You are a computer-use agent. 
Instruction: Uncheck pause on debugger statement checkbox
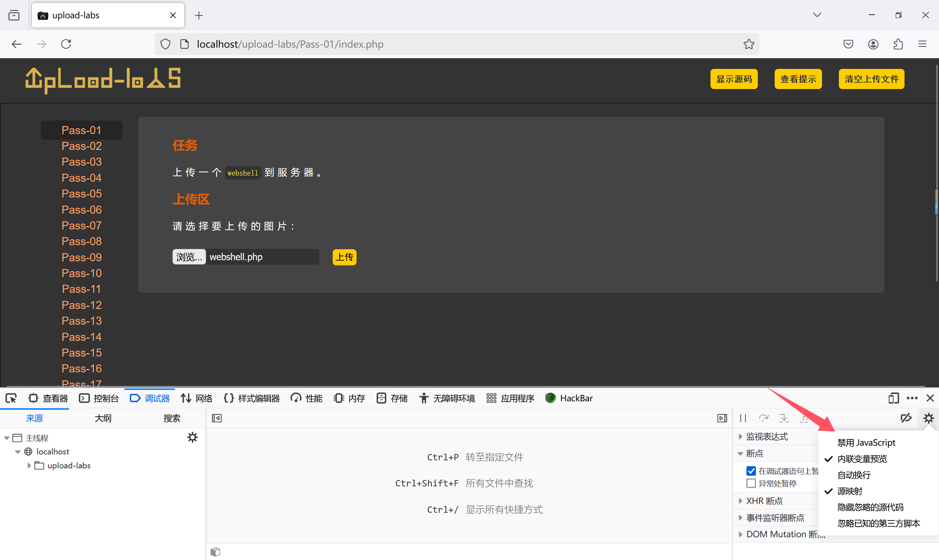[750, 471]
